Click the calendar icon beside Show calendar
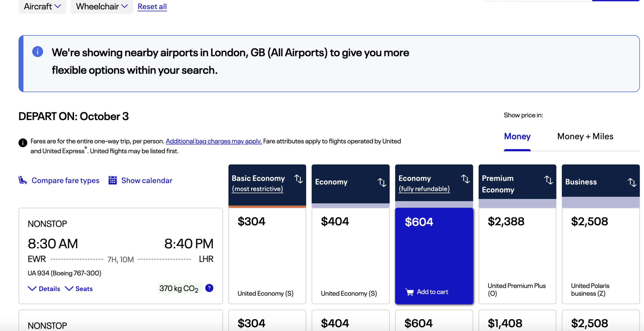The height and width of the screenshot is (331, 644). (113, 180)
